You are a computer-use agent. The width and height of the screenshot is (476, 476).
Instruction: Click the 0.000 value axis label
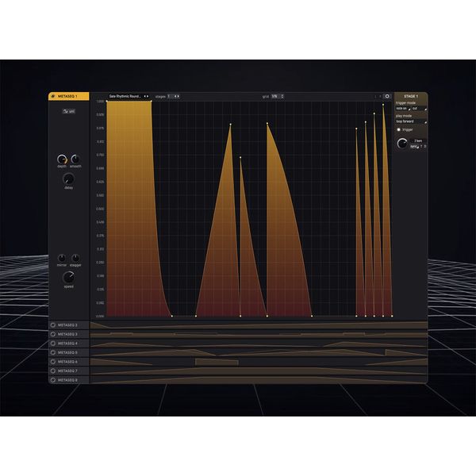tap(100, 317)
